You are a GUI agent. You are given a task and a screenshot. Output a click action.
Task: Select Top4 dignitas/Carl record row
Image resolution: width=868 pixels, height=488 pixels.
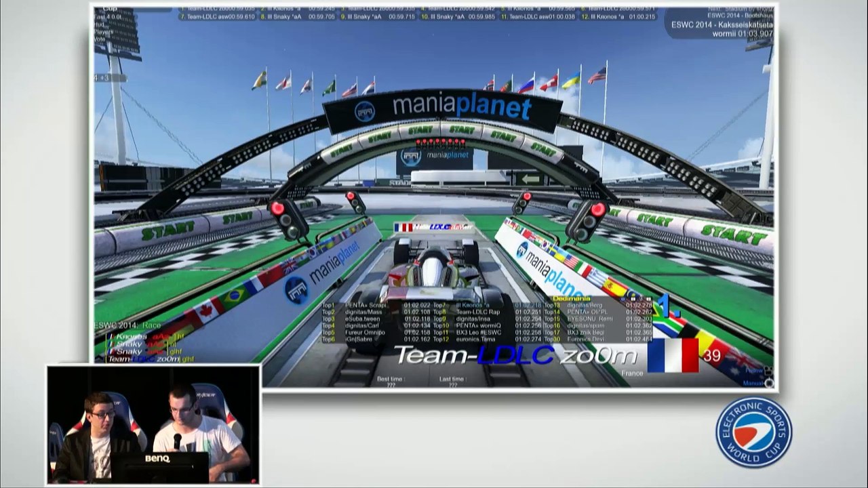(376, 325)
